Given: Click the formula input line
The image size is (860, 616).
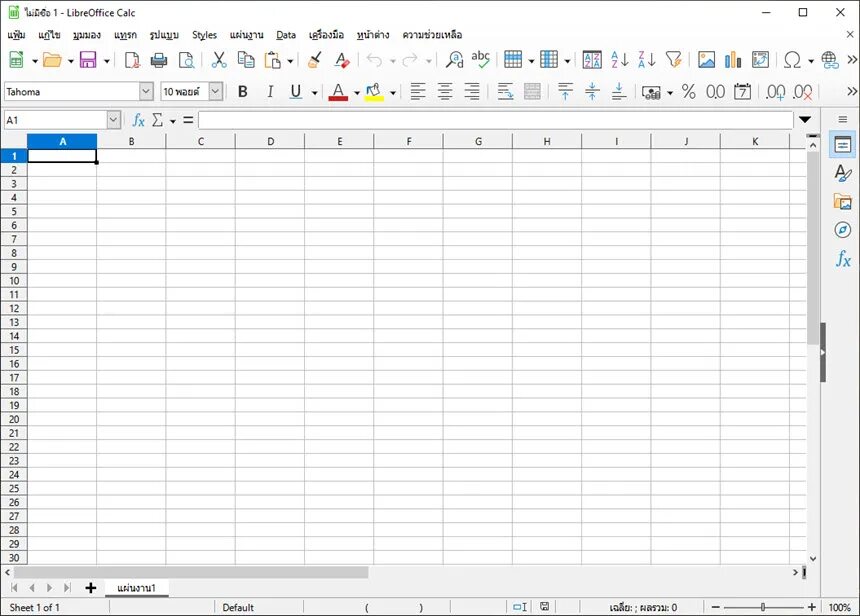Looking at the screenshot, I should [x=495, y=120].
